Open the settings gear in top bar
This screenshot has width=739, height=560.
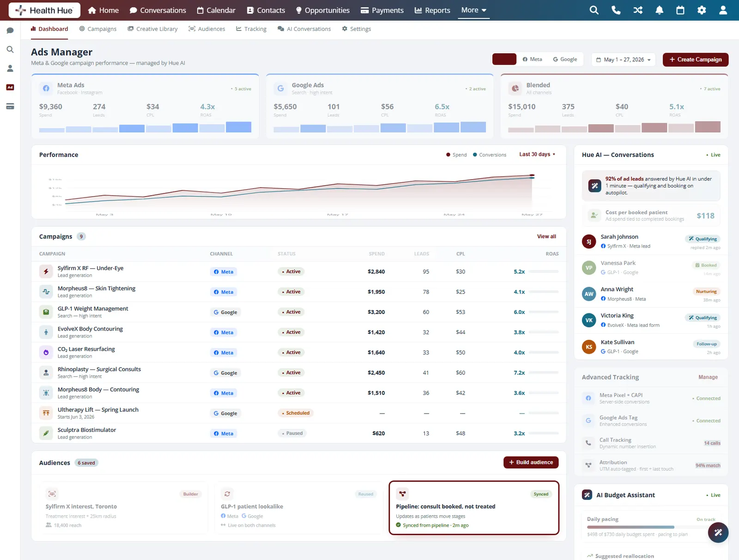pos(702,10)
